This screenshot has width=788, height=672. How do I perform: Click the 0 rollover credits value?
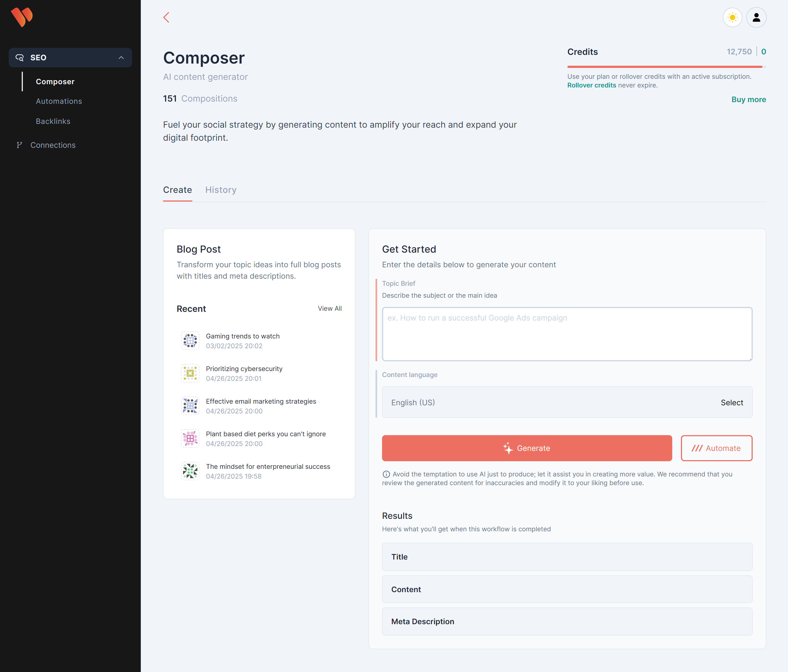pos(763,52)
